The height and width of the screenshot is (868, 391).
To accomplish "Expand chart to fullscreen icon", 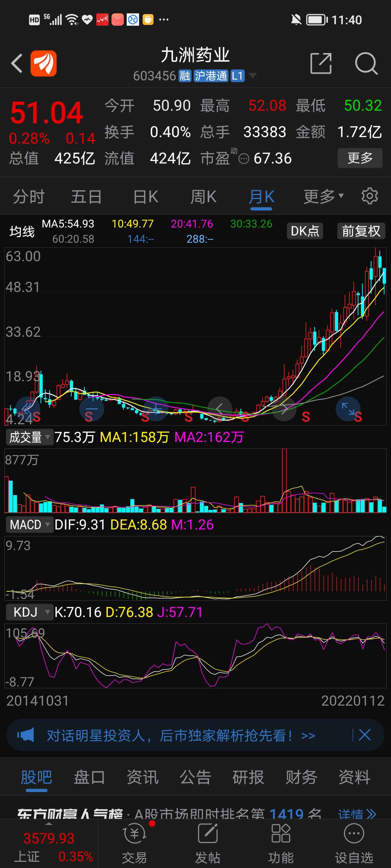I will (348, 409).
